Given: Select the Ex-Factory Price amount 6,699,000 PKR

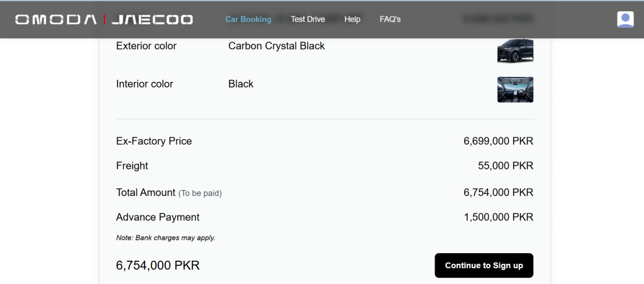Looking at the screenshot, I should pyautogui.click(x=498, y=142).
